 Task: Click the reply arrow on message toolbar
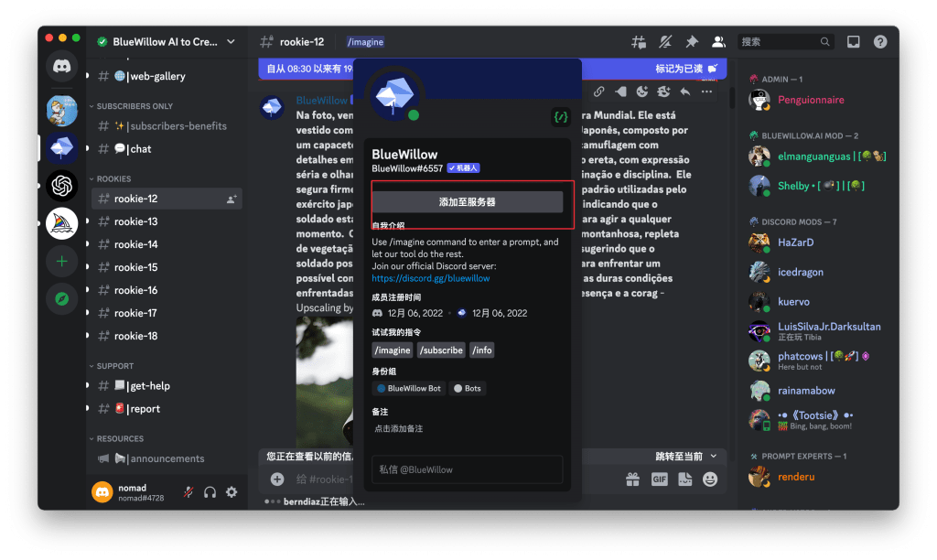pyautogui.click(x=684, y=92)
